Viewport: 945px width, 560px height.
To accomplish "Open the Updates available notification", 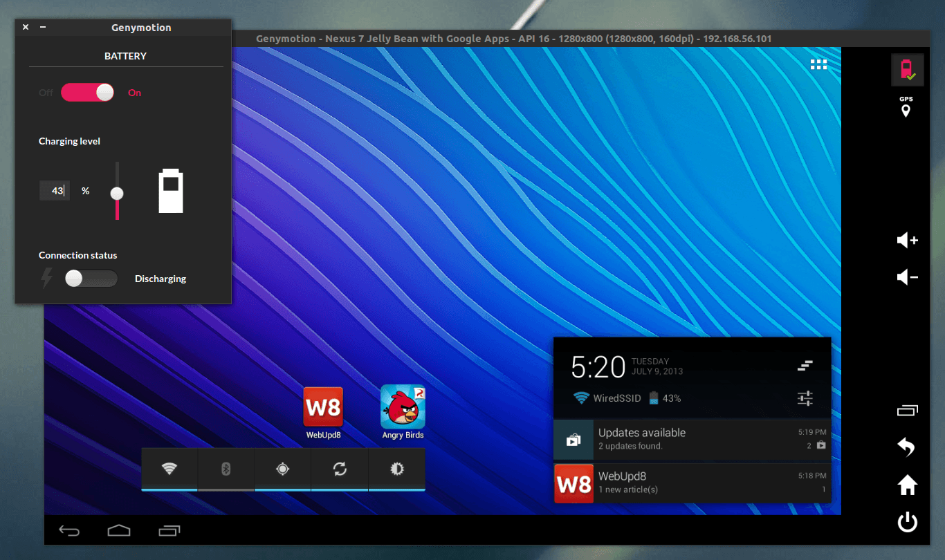I will point(692,440).
